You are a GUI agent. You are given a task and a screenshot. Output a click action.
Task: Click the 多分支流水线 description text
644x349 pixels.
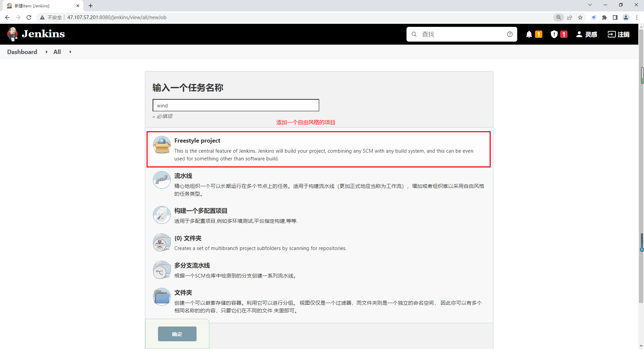235,276
